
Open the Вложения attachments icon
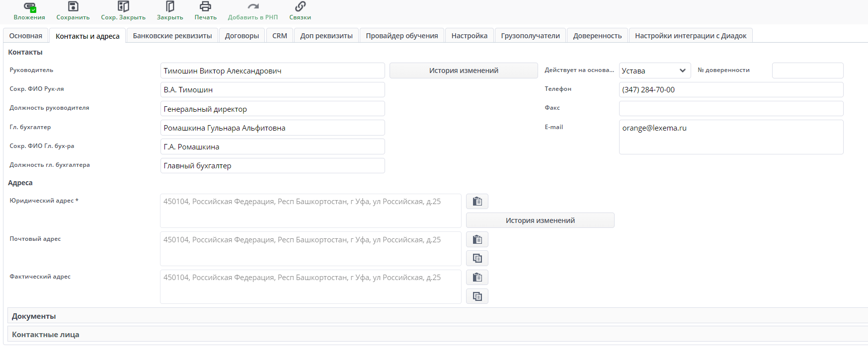[29, 7]
